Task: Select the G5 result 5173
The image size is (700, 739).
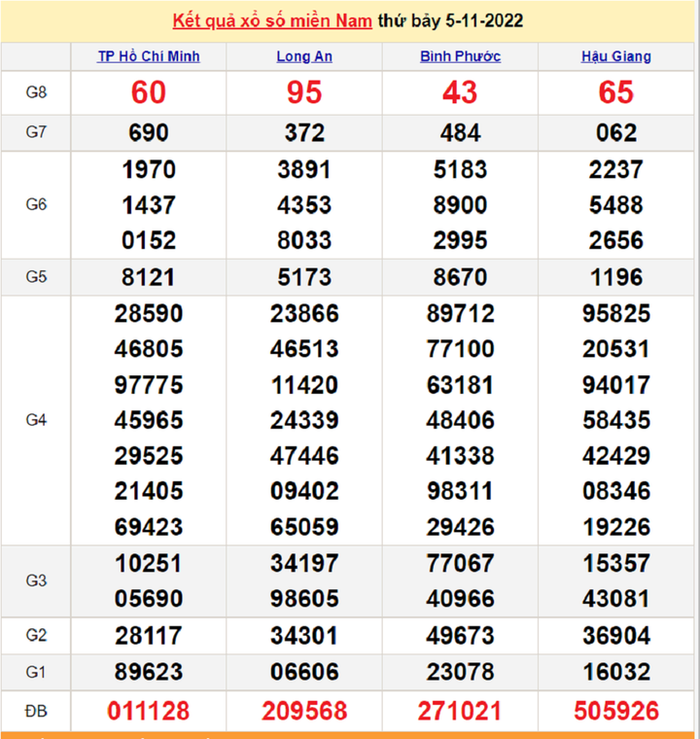Action: tap(304, 277)
